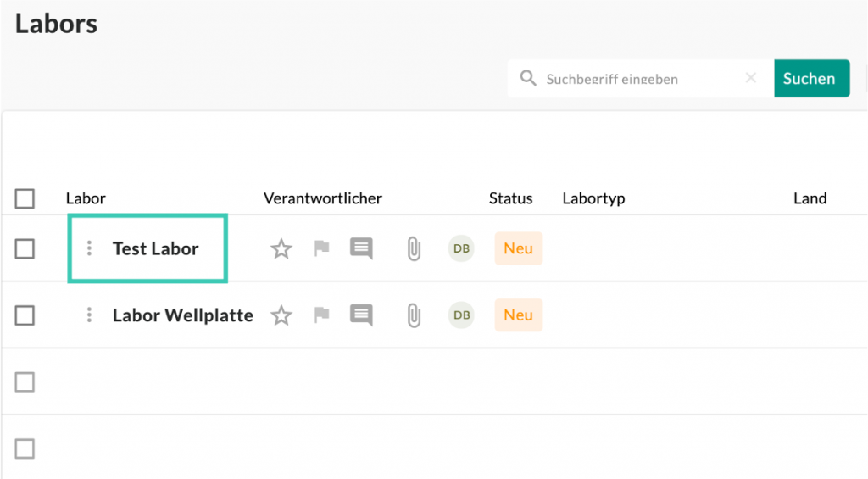
Task: Check the Labor Wellplatte row checkbox
Action: pyautogui.click(x=25, y=315)
